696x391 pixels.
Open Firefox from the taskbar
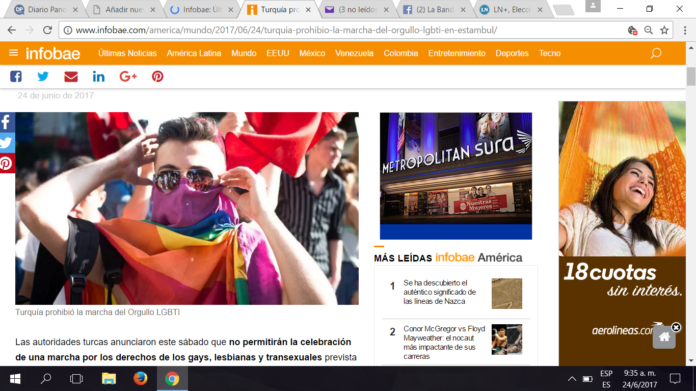140,379
